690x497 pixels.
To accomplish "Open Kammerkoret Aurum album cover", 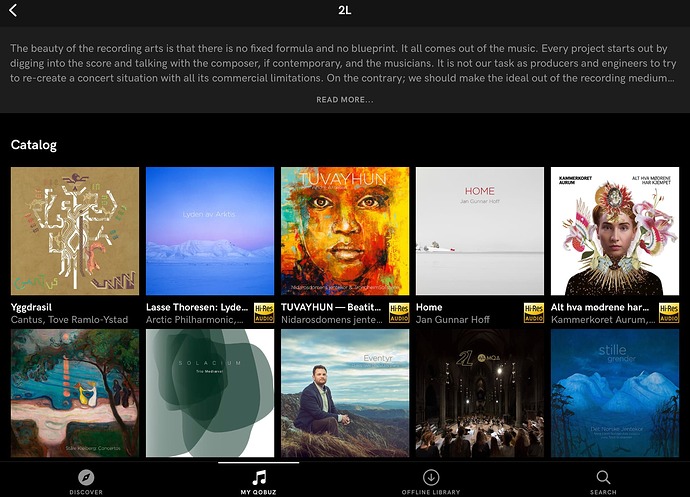I will (x=615, y=231).
